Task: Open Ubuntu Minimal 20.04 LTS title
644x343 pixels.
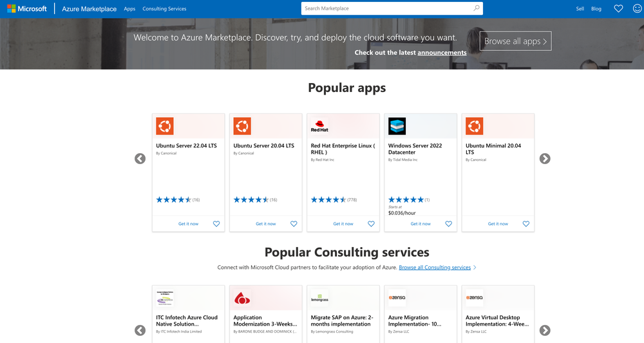Action: point(493,149)
